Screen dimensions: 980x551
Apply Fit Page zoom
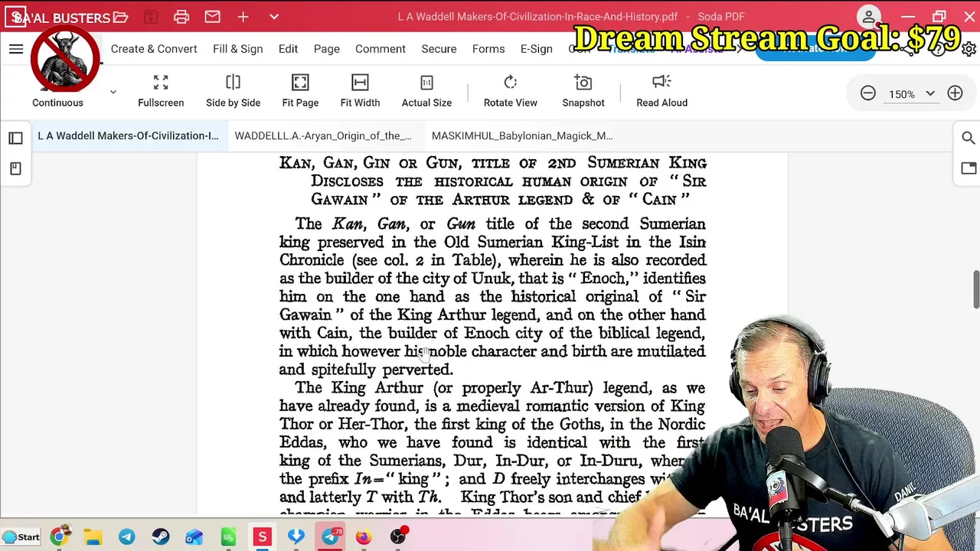click(300, 90)
